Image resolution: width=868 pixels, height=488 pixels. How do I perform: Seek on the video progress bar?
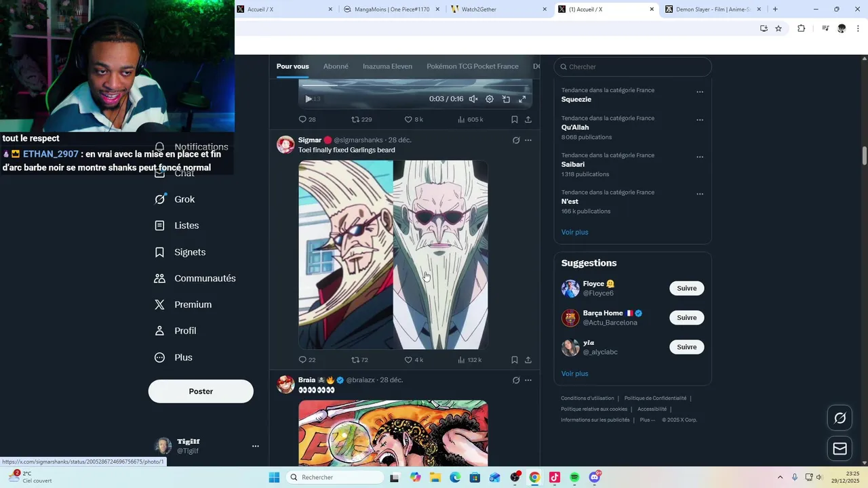(x=415, y=85)
